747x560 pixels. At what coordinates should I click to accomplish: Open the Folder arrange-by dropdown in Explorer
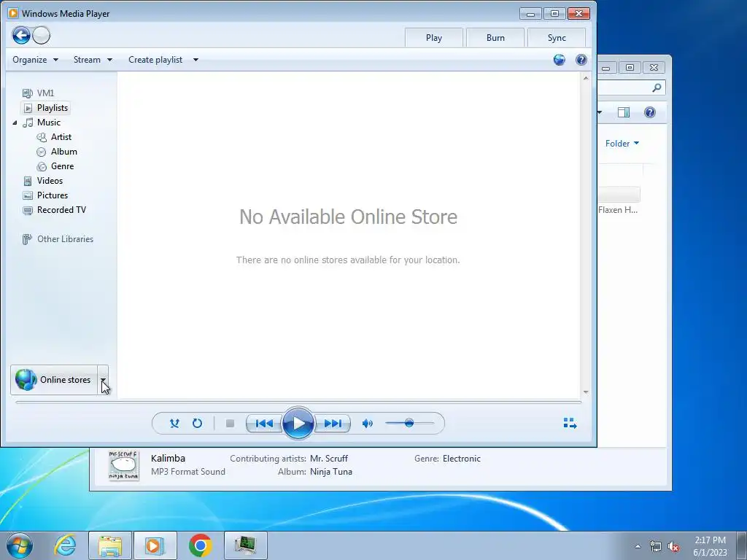click(x=622, y=144)
